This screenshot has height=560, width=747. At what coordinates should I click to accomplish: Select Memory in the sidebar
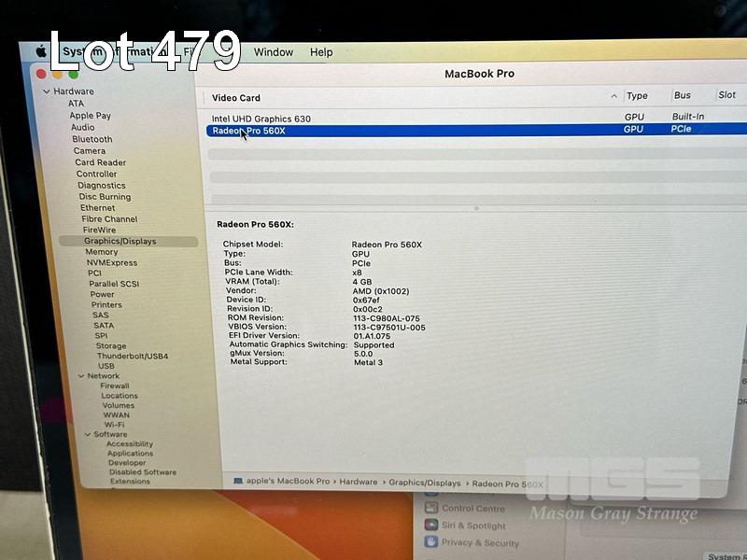point(102,252)
